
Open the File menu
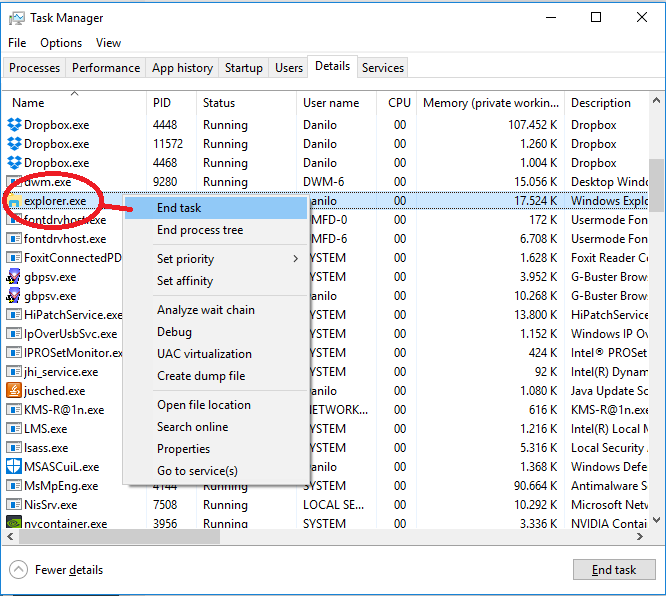tap(17, 43)
